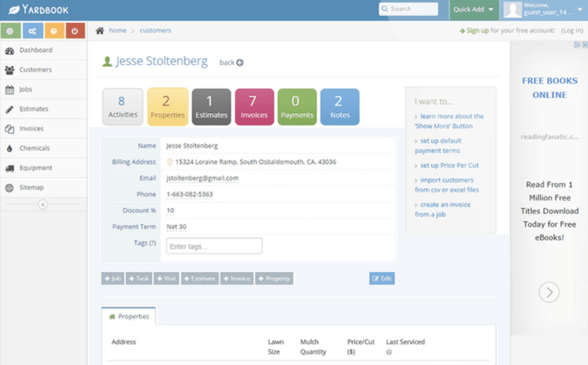
Task: Open the Properties tab below customer details
Action: point(129,317)
